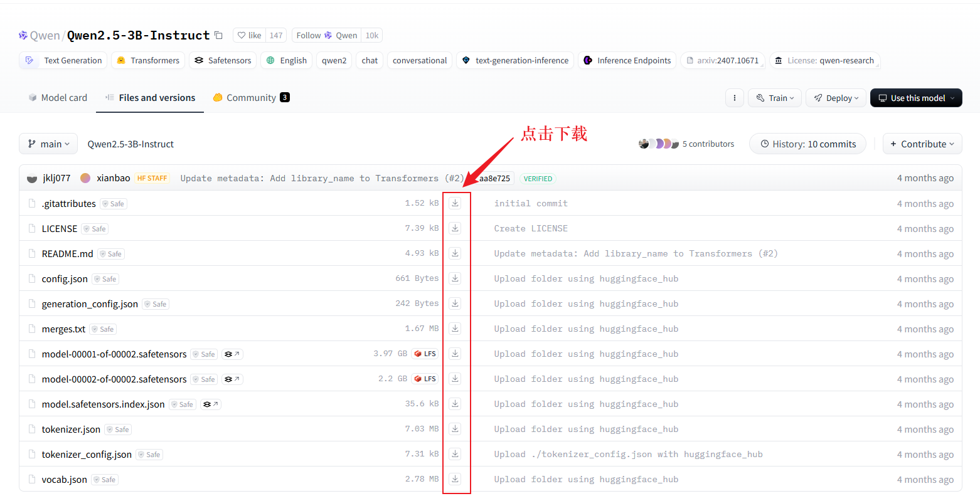Download config.json via download icon

coord(455,278)
